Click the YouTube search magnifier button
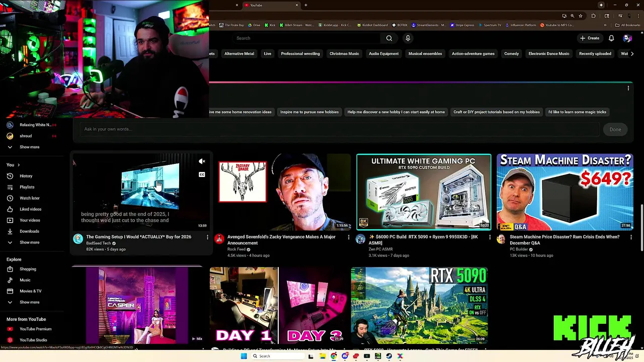Viewport: 644px width, 362px height. (389, 38)
